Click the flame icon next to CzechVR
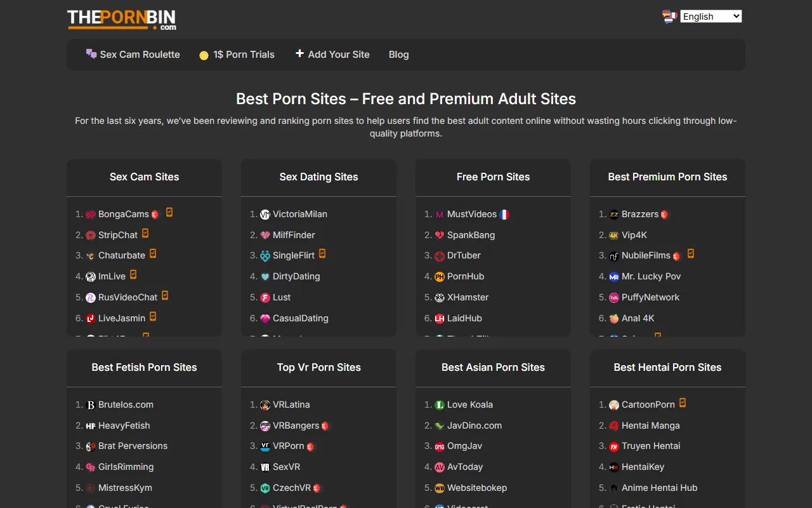 [317, 488]
